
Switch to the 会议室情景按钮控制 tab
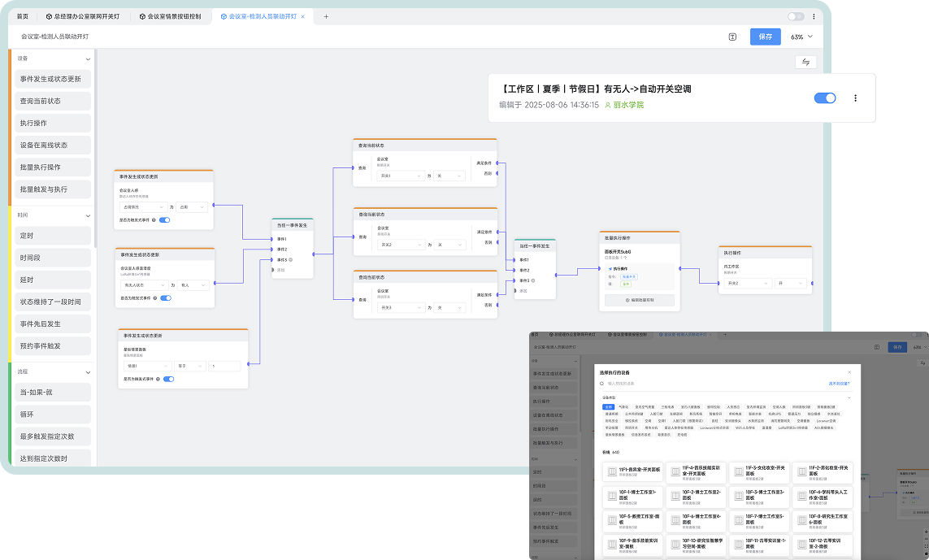click(x=174, y=16)
